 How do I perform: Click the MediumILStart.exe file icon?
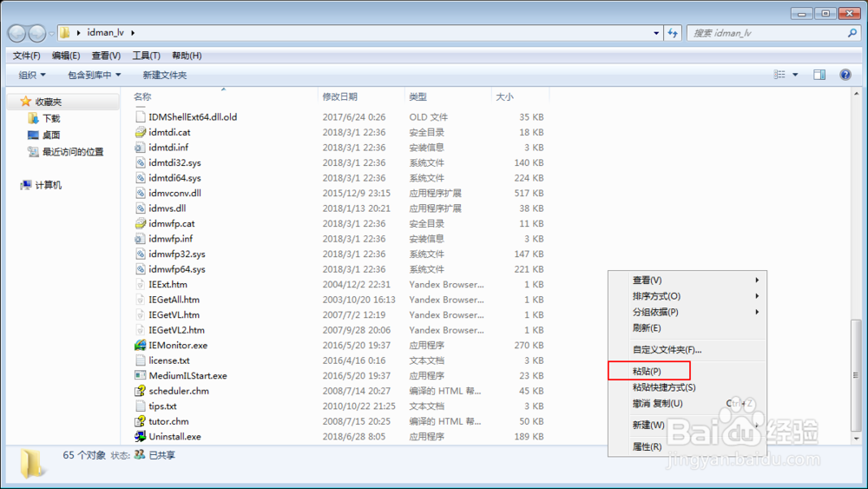click(x=141, y=375)
